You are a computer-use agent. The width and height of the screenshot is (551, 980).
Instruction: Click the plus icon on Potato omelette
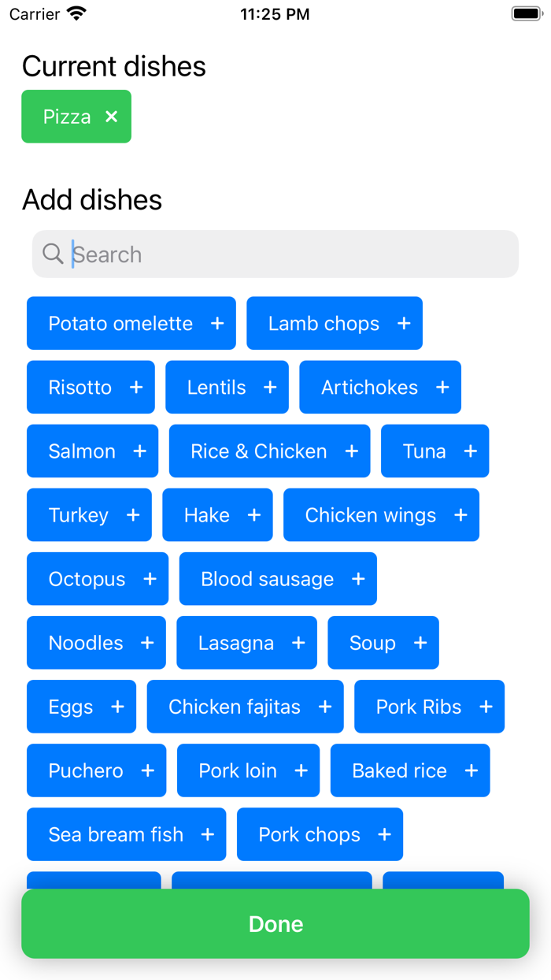tap(218, 323)
